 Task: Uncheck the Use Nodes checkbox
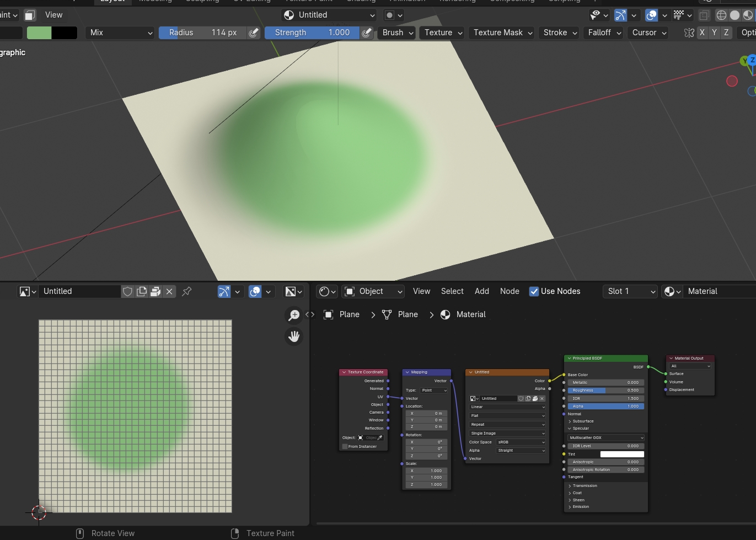[x=534, y=291]
